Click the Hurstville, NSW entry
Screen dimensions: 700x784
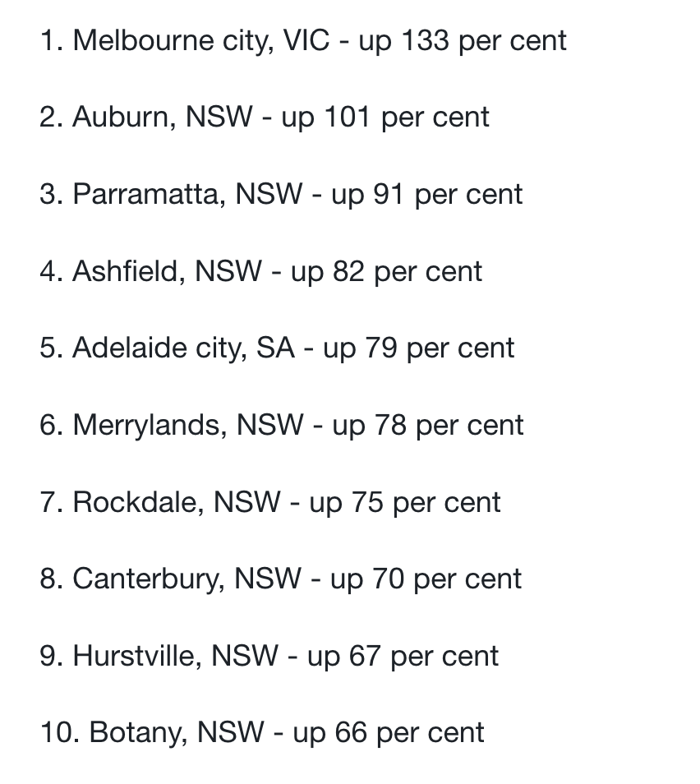[x=269, y=657]
